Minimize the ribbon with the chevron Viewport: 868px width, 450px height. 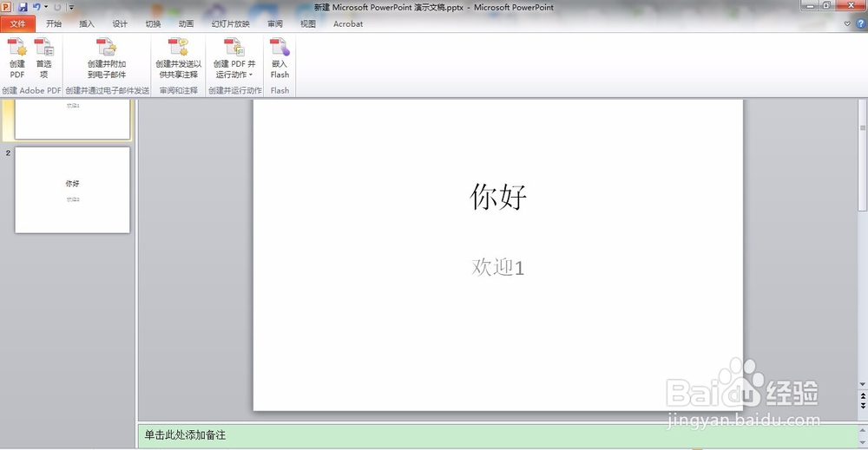coord(847,23)
